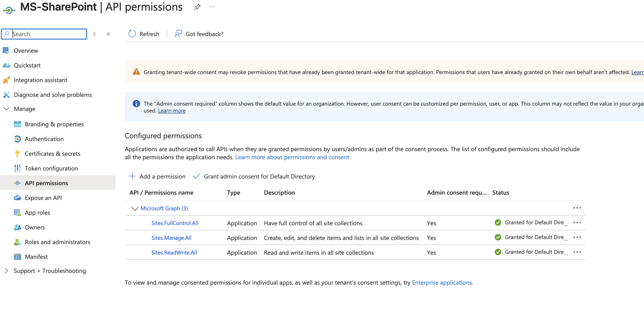This screenshot has width=644, height=312.
Task: Collapse the Manage section in sidebar
Action: tap(7, 109)
